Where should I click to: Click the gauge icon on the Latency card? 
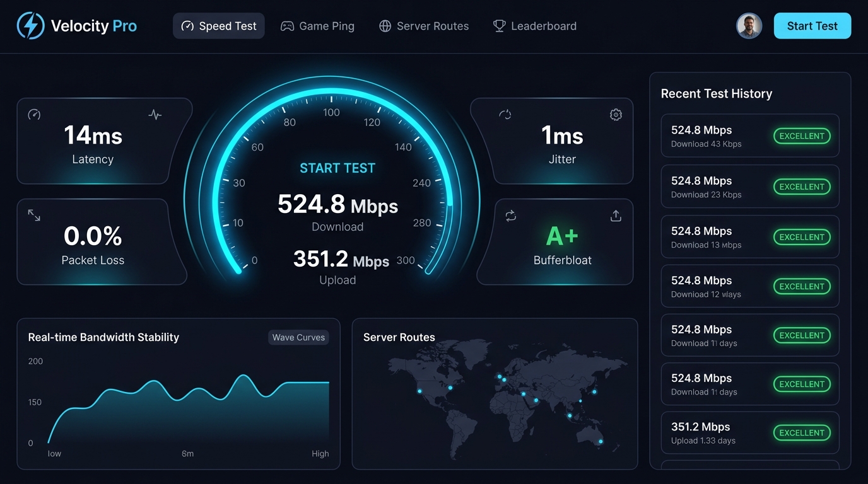pyautogui.click(x=34, y=115)
